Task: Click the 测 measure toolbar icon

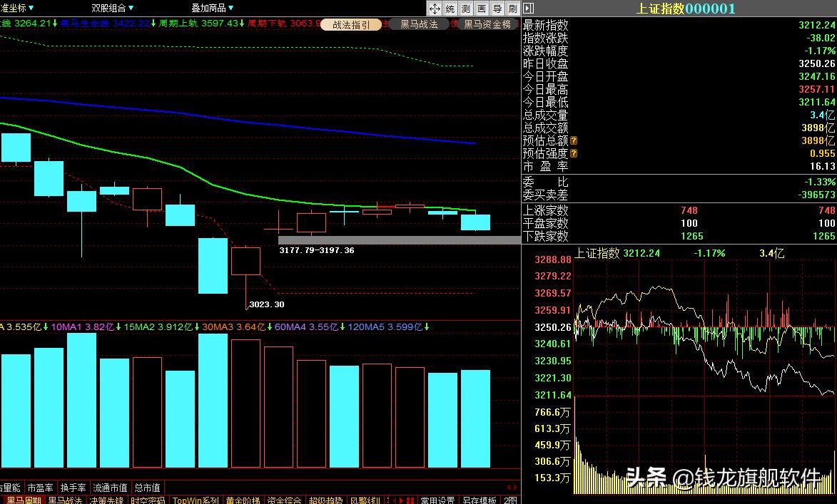Action: pos(466,9)
